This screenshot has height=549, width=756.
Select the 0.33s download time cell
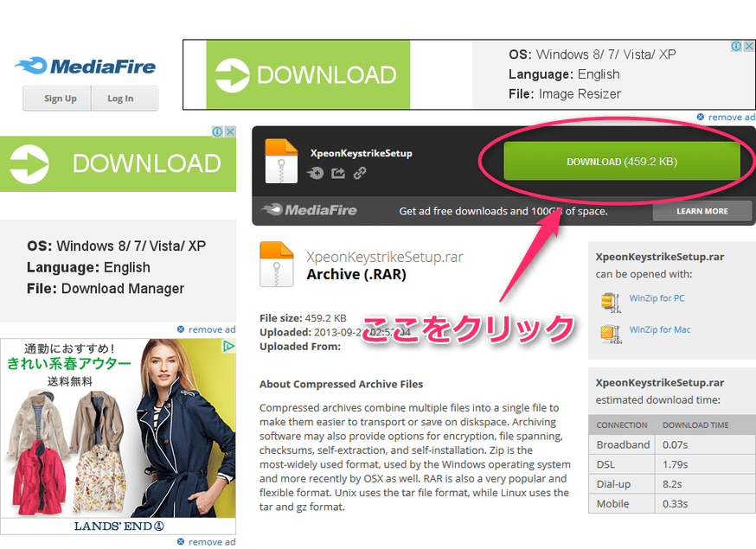pyautogui.click(x=675, y=504)
